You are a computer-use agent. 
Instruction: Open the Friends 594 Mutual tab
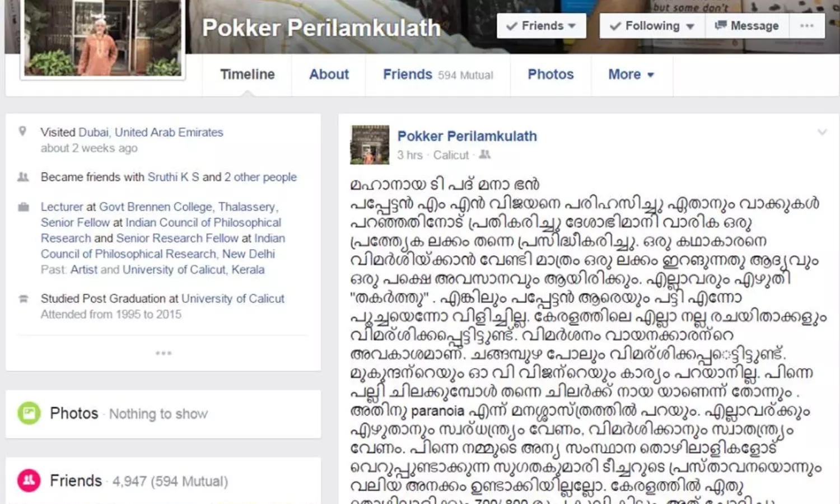tap(438, 74)
